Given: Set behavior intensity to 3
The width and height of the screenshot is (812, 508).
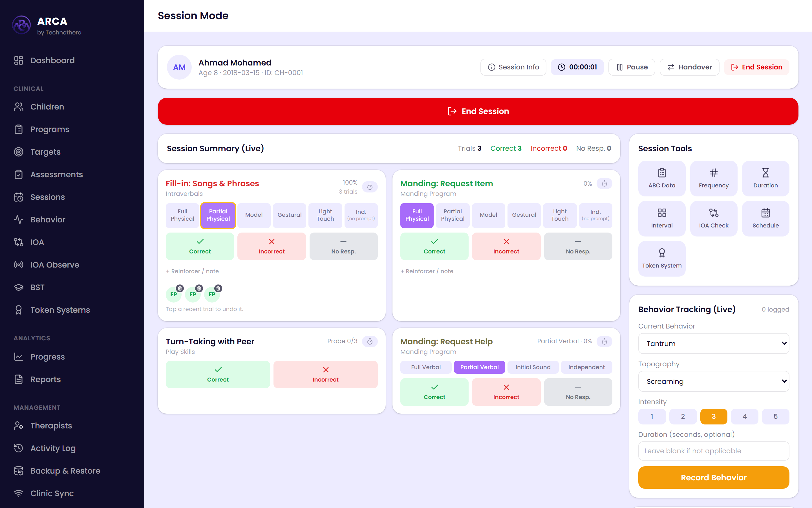Looking at the screenshot, I should point(714,417).
